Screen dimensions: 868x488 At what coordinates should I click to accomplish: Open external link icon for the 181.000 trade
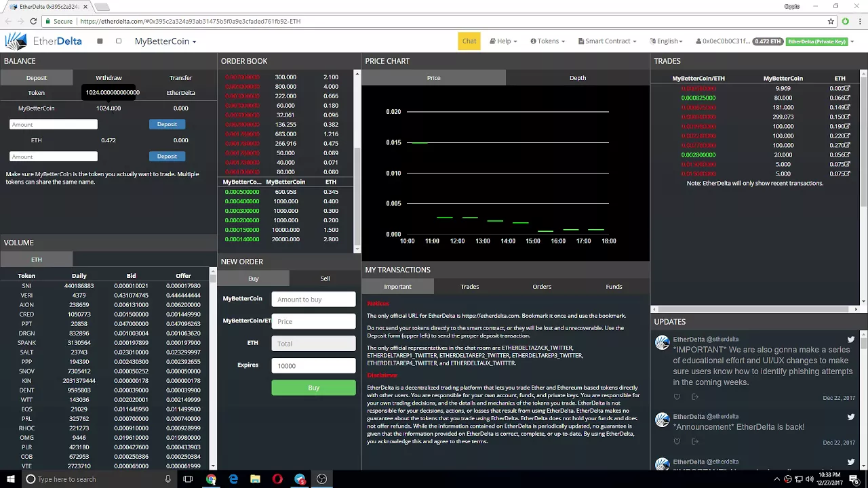[848, 107]
